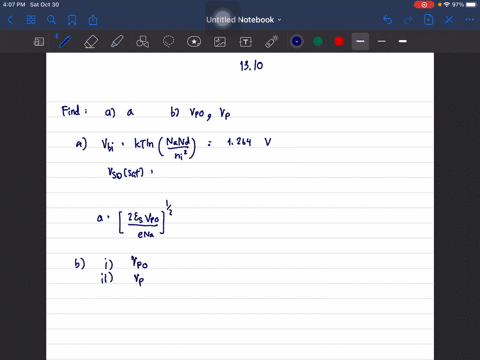Open the share and export menu
This screenshot has width=480, height=360.
click(93, 20)
